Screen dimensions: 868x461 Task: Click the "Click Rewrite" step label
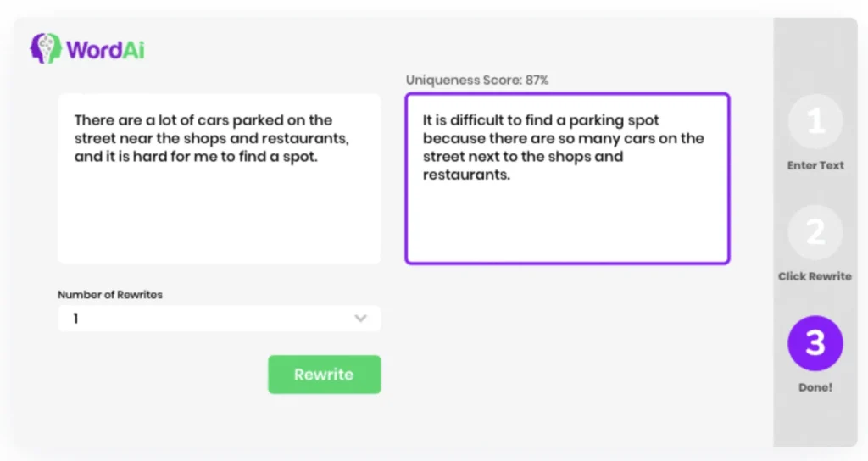(815, 276)
